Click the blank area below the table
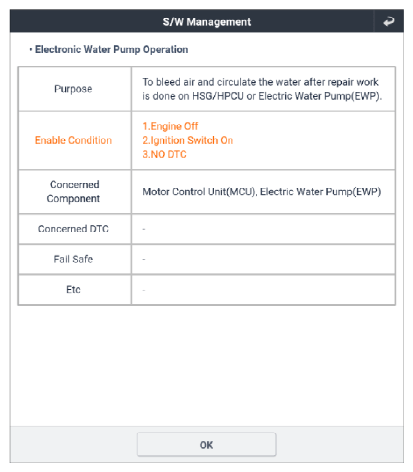413x472 pixels. 207,365
